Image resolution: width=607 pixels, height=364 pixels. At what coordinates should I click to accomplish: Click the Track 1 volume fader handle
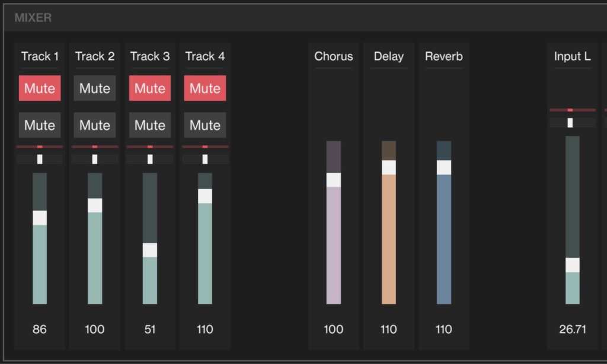tap(40, 218)
